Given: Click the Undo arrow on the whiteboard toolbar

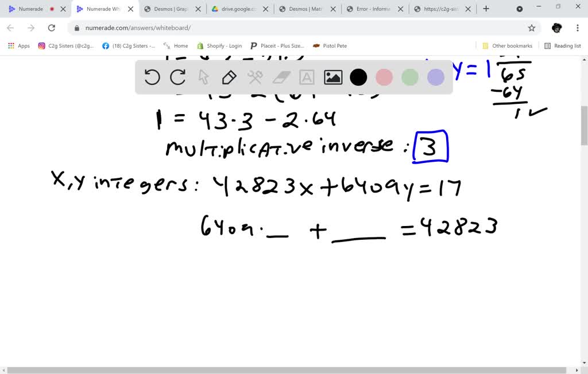Looking at the screenshot, I should pyautogui.click(x=152, y=77).
